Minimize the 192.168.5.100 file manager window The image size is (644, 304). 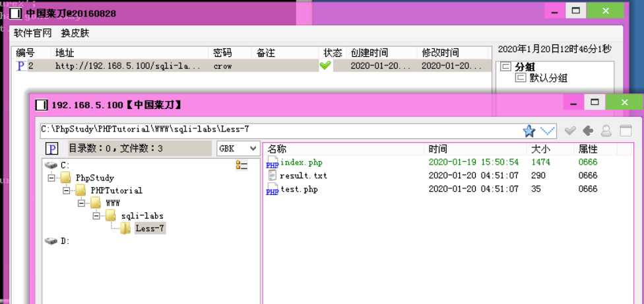573,103
